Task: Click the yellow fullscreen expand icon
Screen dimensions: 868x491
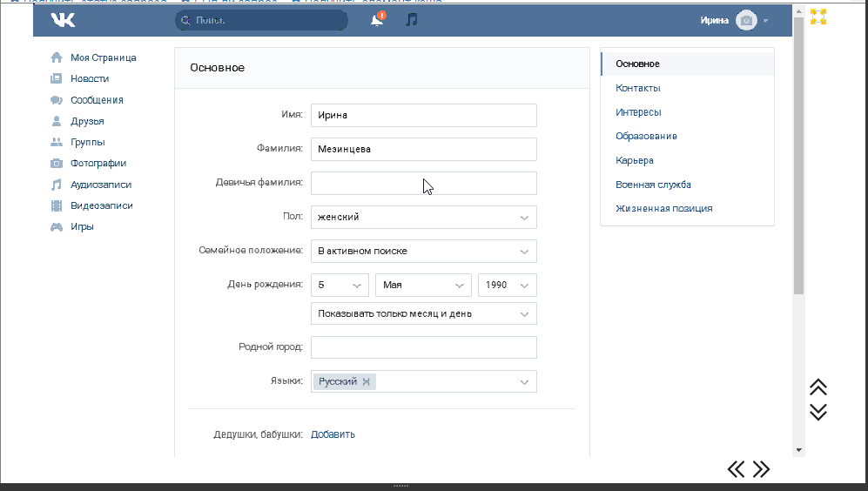Action: tap(818, 17)
